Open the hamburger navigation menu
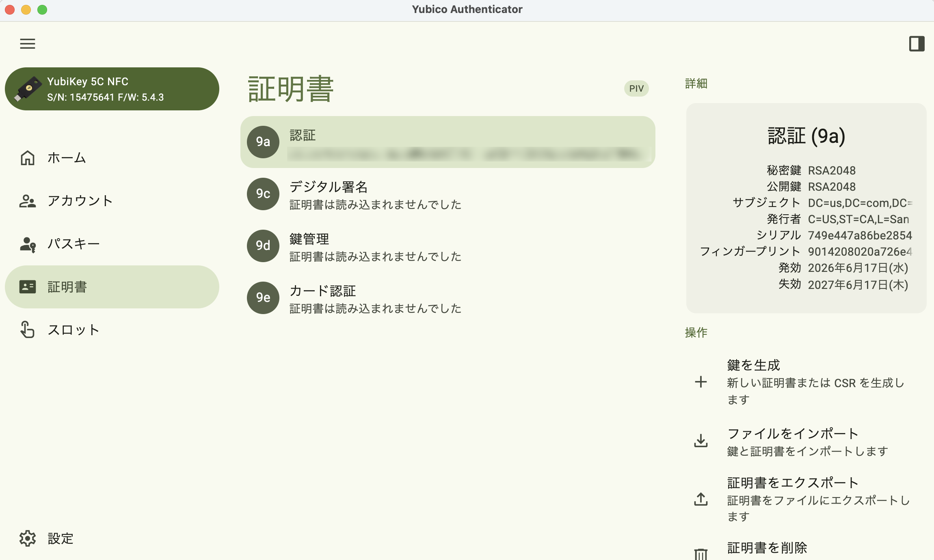Image resolution: width=934 pixels, height=560 pixels. click(x=28, y=43)
